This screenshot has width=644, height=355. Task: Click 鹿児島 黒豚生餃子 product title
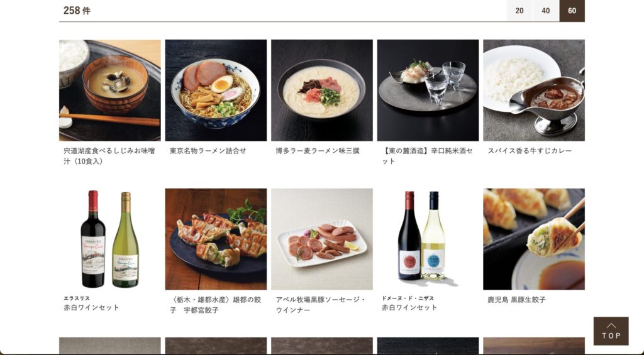(x=516, y=300)
